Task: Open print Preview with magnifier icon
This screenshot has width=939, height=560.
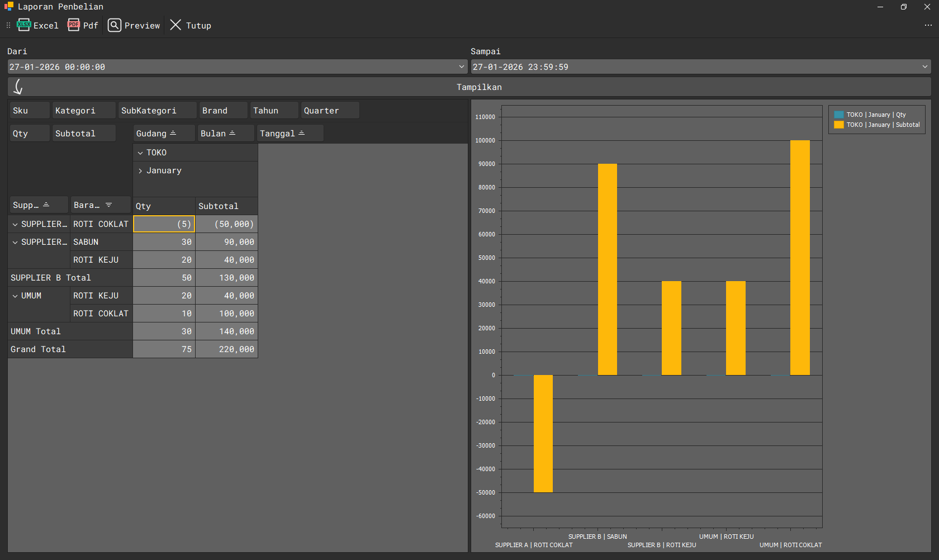Action: 115,25
